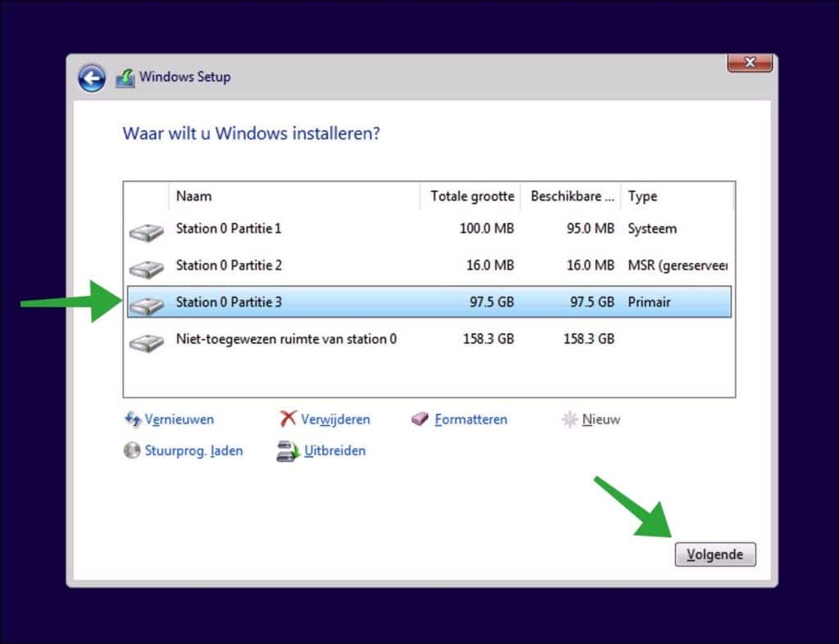Format partition with Formatteren link

[x=471, y=420]
